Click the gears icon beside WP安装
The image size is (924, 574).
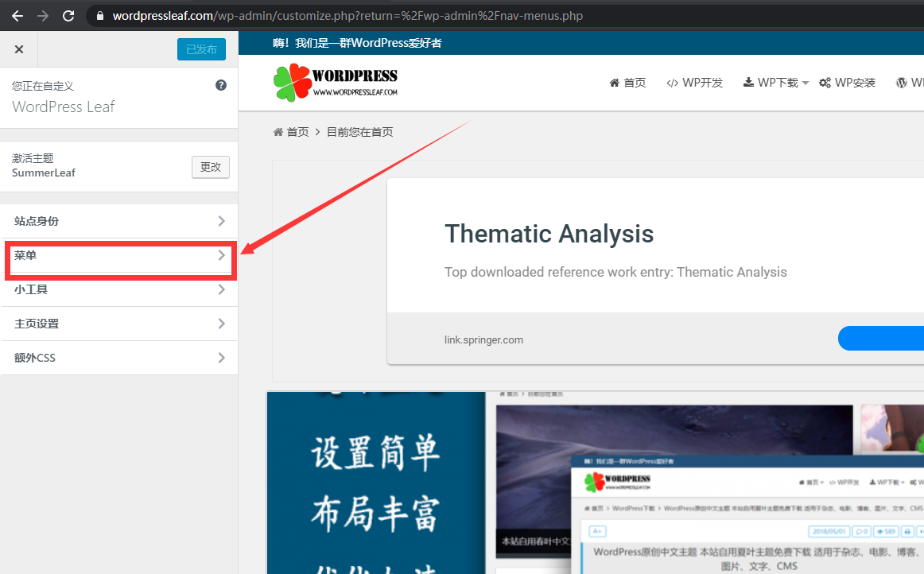825,83
